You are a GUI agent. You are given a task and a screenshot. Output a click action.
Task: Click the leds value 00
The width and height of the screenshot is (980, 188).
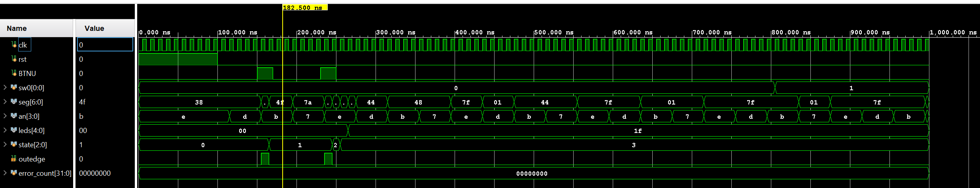83,130
